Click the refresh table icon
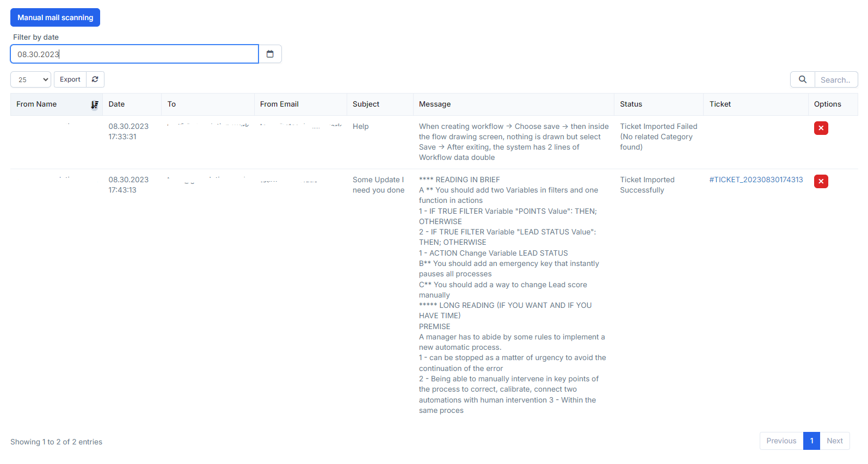868x464 pixels. pyautogui.click(x=95, y=79)
